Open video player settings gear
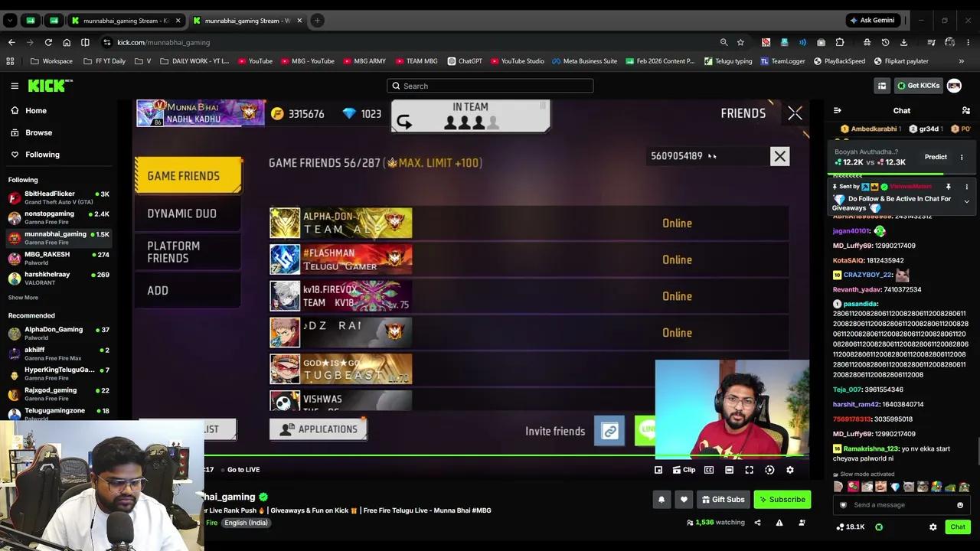Image resolution: width=980 pixels, height=551 pixels. tap(790, 470)
